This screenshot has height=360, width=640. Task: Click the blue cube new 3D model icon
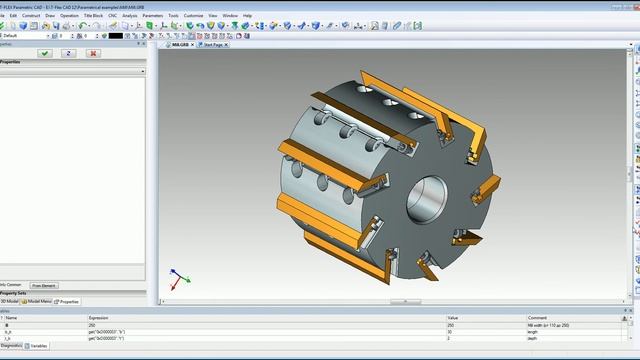pyautogui.click(x=23, y=26)
